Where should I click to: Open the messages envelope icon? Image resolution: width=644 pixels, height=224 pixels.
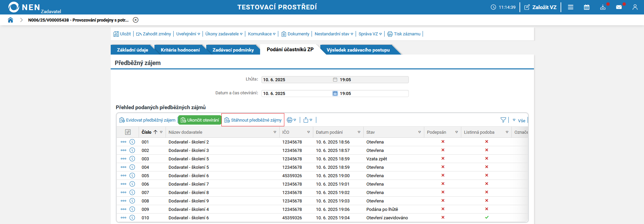point(619,7)
